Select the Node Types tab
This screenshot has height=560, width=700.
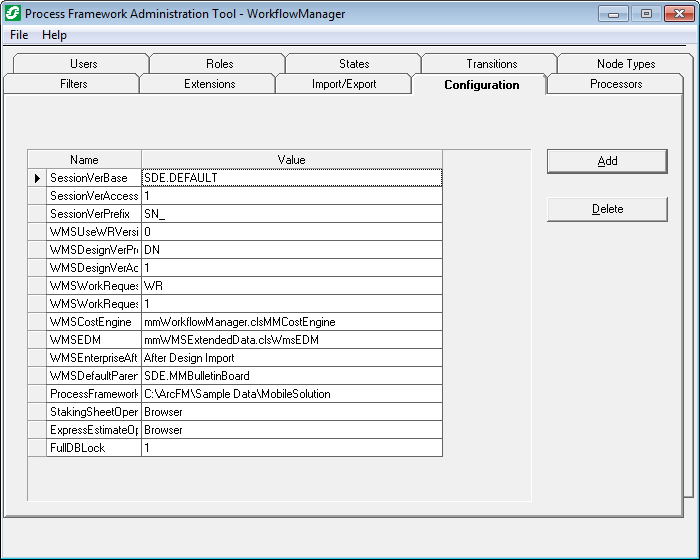point(626,64)
